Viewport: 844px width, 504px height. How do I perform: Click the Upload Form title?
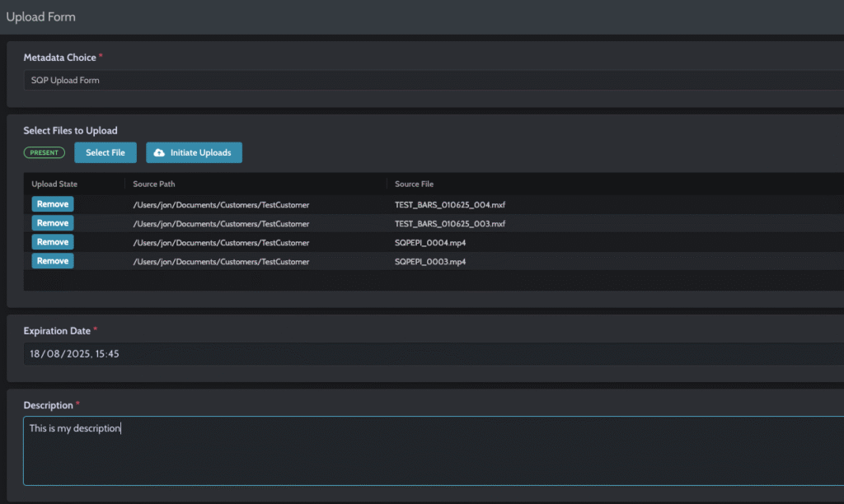point(41,16)
